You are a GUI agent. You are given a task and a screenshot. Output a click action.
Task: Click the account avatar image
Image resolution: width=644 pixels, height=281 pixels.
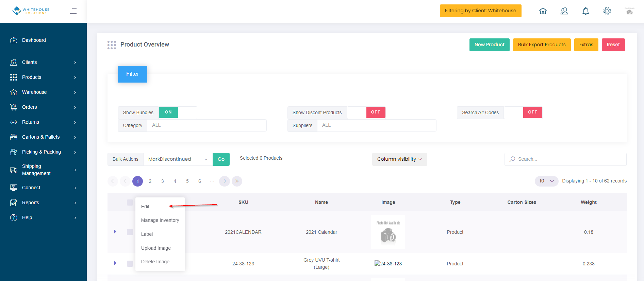tap(629, 11)
